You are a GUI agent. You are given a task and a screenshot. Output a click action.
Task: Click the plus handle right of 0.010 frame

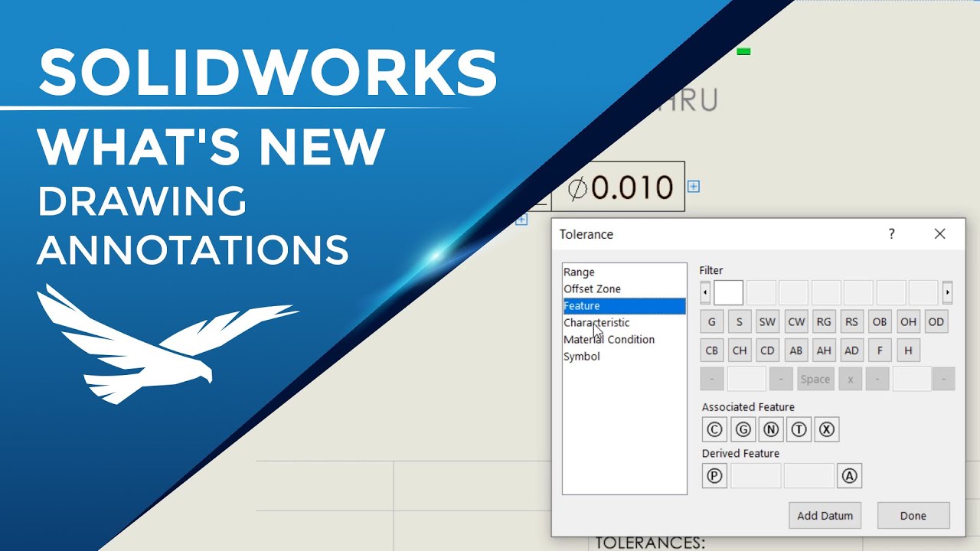click(x=694, y=186)
